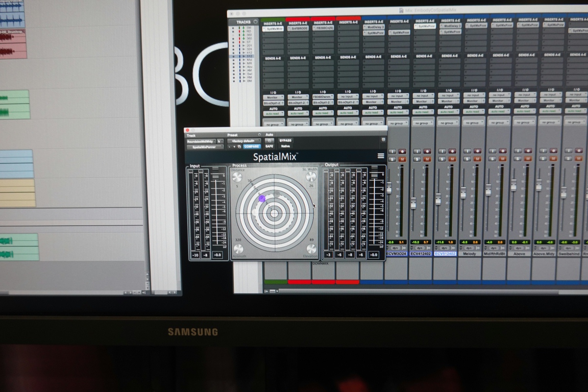
Task: Select track 201 in TRACKS list
Action: point(249,46)
